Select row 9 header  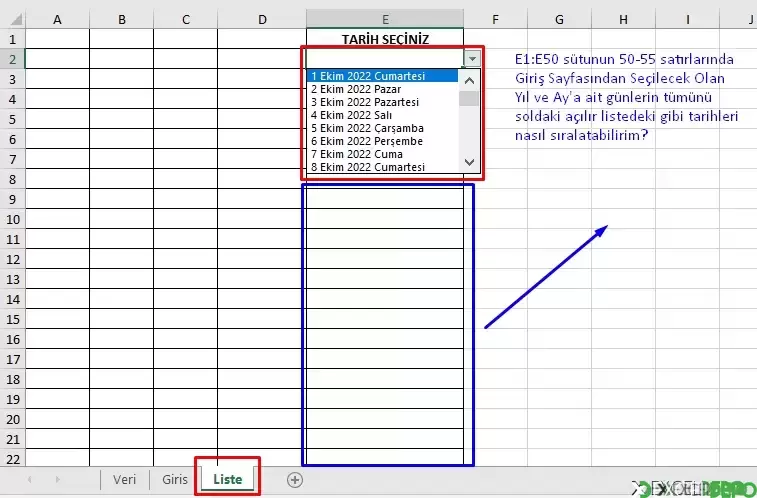pos(13,199)
